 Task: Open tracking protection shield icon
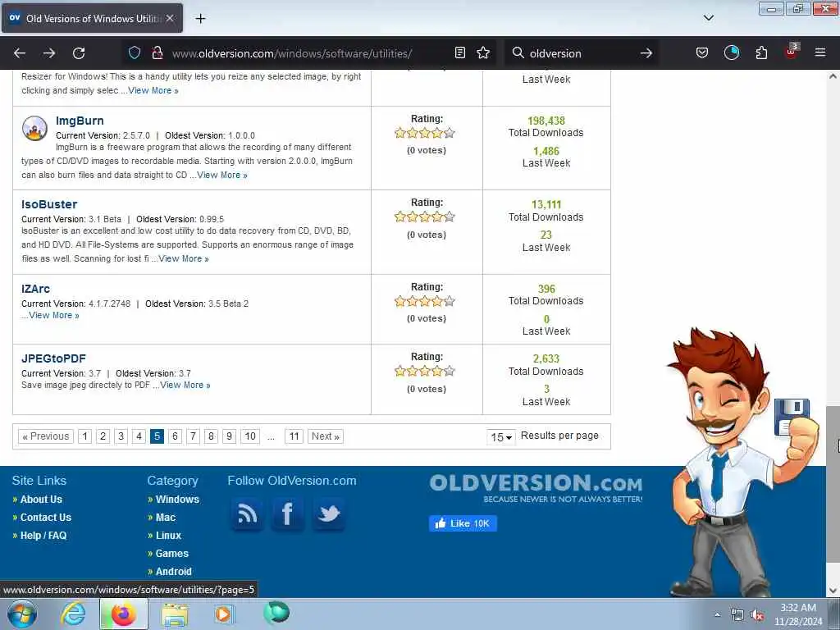pyautogui.click(x=135, y=52)
